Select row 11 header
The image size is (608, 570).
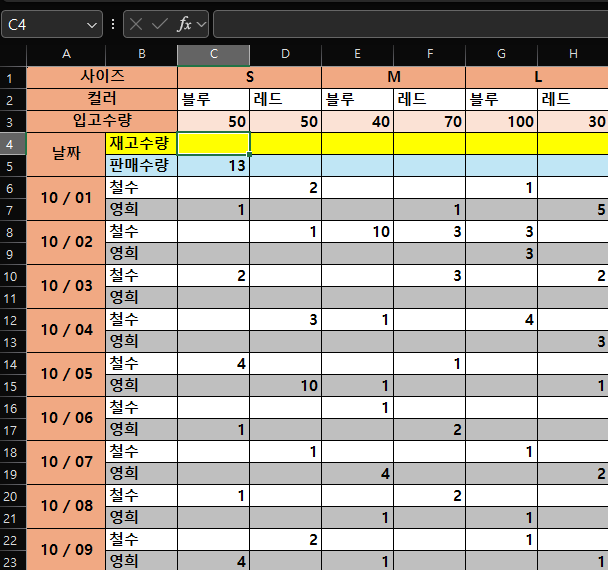tap(13, 298)
